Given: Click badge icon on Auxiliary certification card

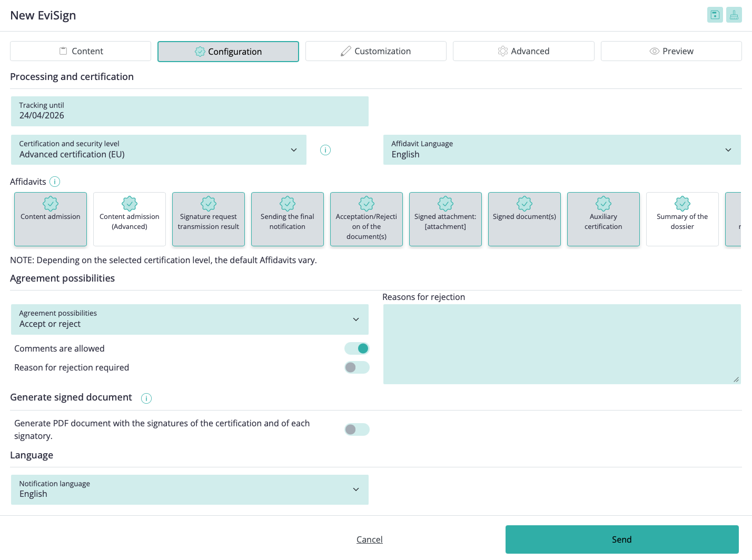Looking at the screenshot, I should [603, 204].
